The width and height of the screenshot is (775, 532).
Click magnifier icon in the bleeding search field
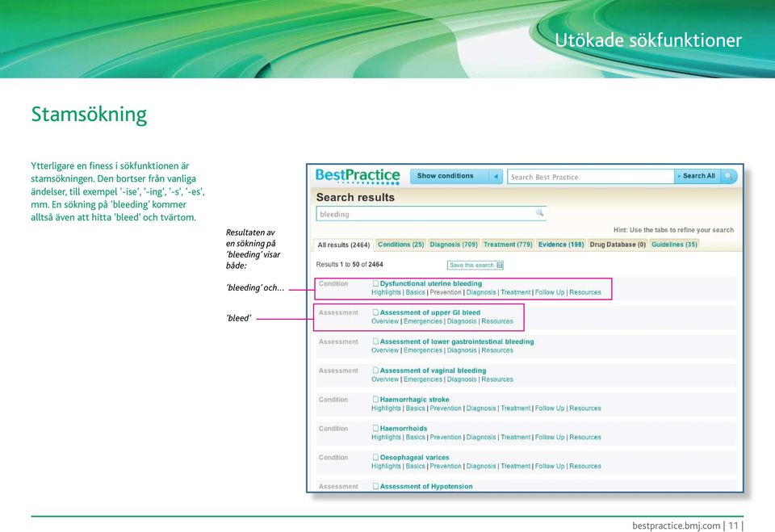[x=540, y=212]
